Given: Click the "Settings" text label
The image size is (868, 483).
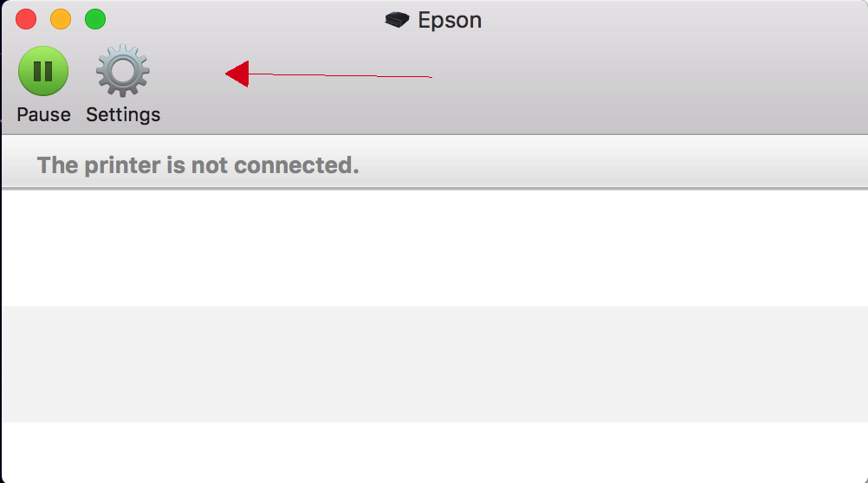Looking at the screenshot, I should (x=123, y=115).
